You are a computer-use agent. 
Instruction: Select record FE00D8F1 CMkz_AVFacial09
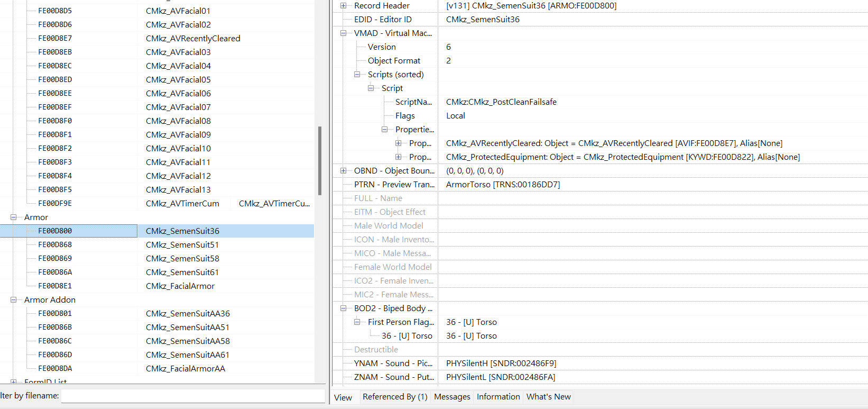point(157,135)
